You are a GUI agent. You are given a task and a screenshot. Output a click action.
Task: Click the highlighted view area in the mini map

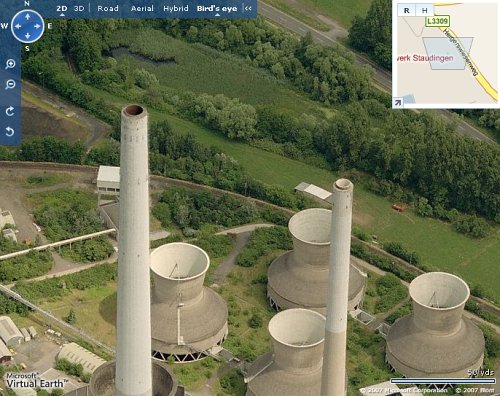pos(448,53)
